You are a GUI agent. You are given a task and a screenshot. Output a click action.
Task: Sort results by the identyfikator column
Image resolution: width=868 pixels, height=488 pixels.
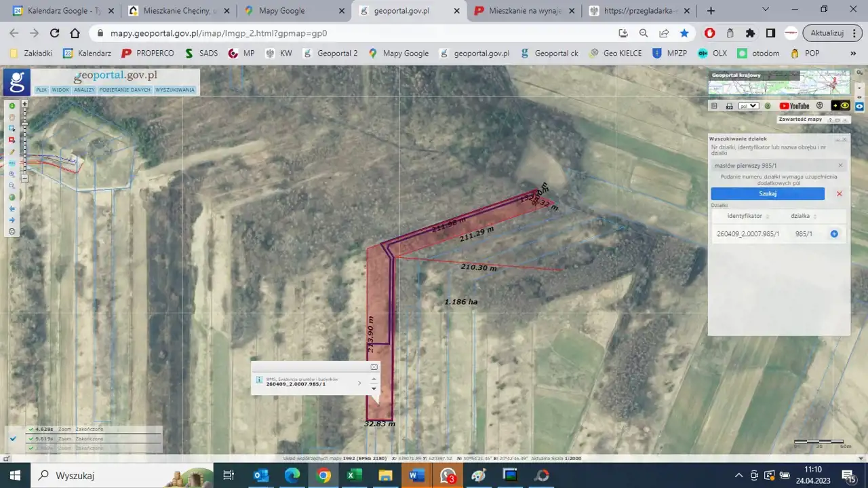click(x=745, y=216)
